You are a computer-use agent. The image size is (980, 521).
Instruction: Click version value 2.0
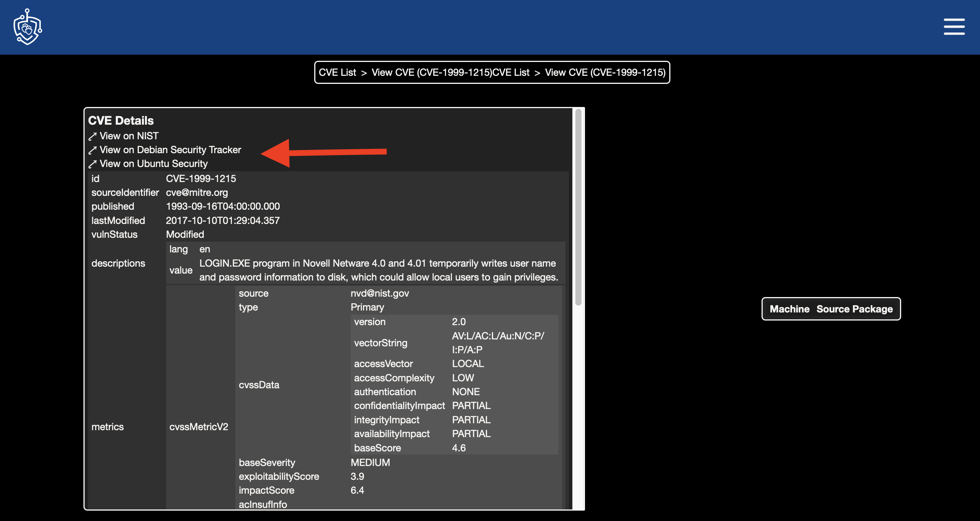[x=458, y=322]
